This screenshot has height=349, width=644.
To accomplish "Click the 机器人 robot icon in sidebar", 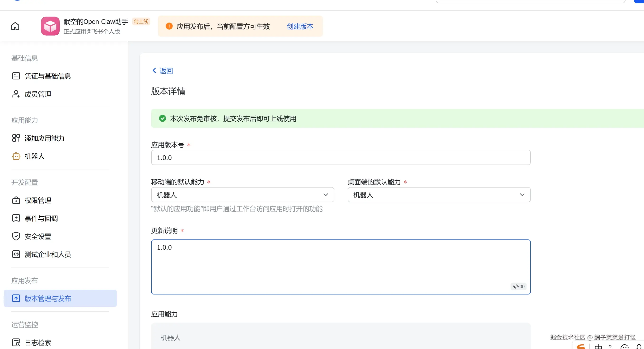I will point(16,156).
